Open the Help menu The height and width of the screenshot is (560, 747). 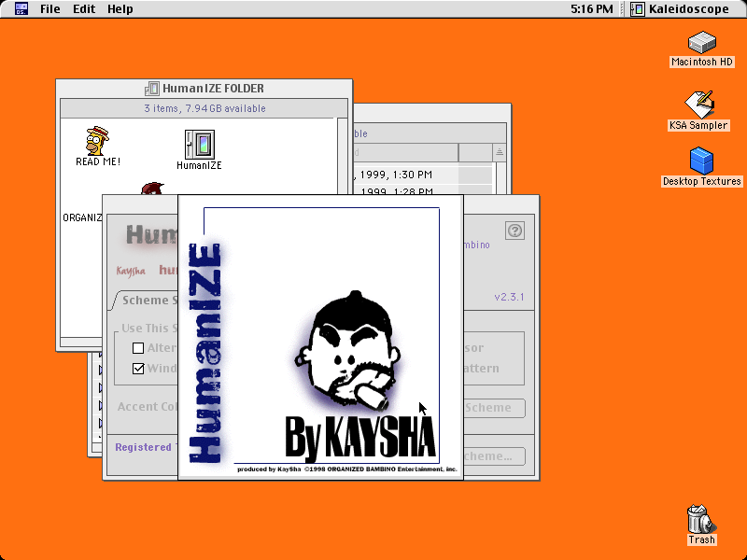[120, 9]
